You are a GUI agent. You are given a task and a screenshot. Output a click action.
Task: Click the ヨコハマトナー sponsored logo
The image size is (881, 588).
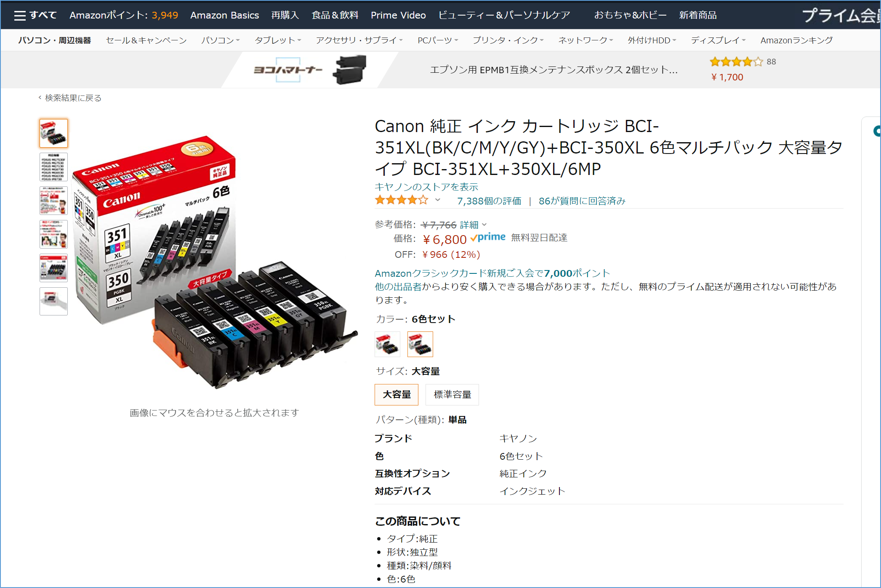pos(288,70)
